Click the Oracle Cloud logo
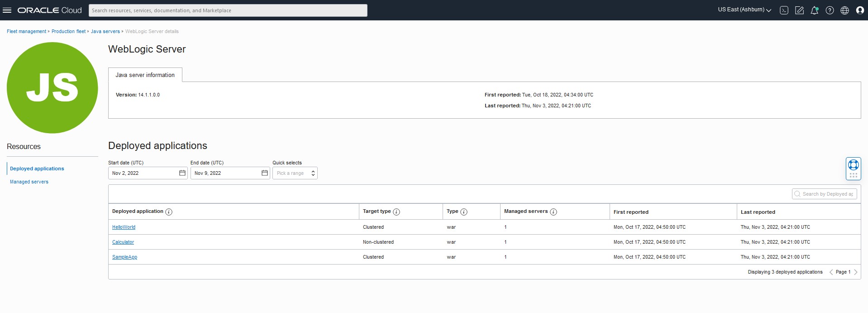The image size is (868, 313). coord(50,10)
